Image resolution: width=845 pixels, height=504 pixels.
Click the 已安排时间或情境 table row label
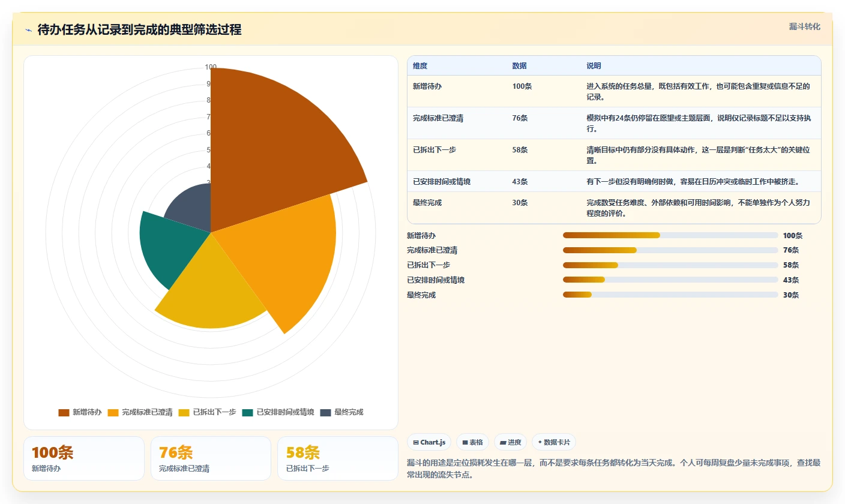442,182
